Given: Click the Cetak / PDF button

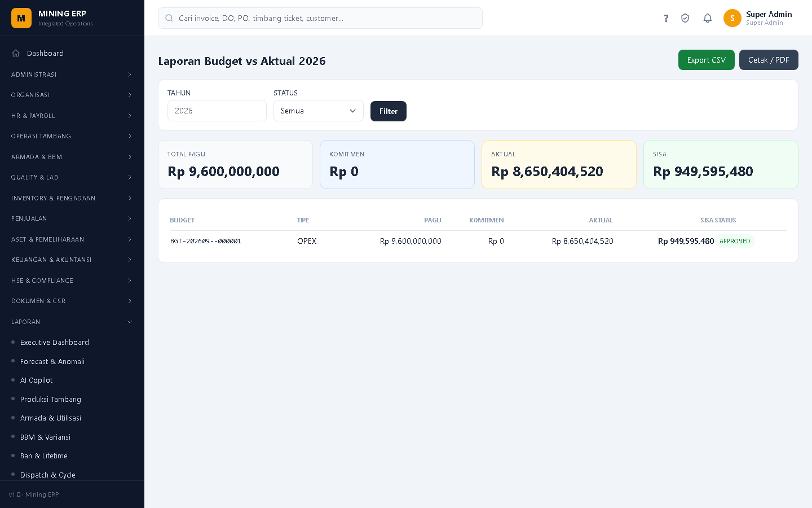Looking at the screenshot, I should [x=769, y=60].
